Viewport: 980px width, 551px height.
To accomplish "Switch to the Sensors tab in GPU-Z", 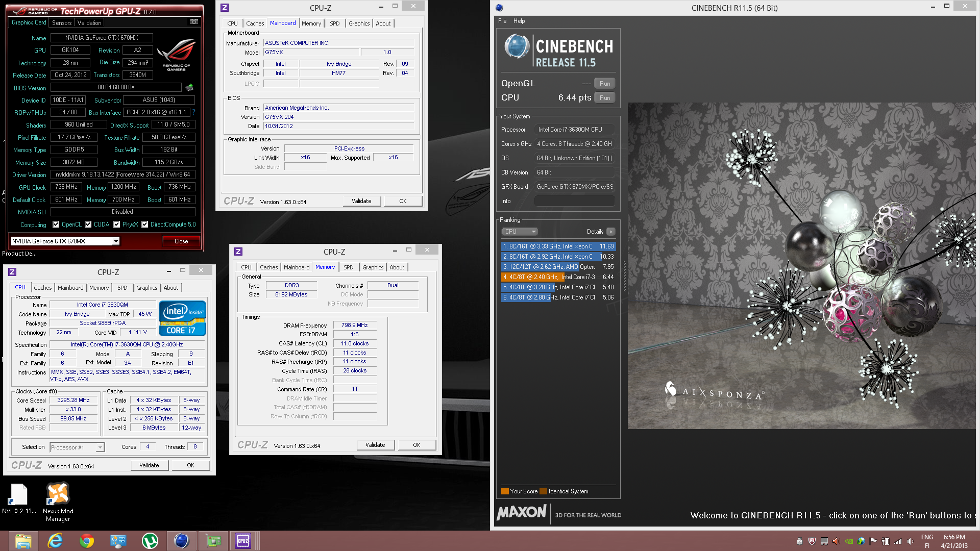I will (62, 23).
